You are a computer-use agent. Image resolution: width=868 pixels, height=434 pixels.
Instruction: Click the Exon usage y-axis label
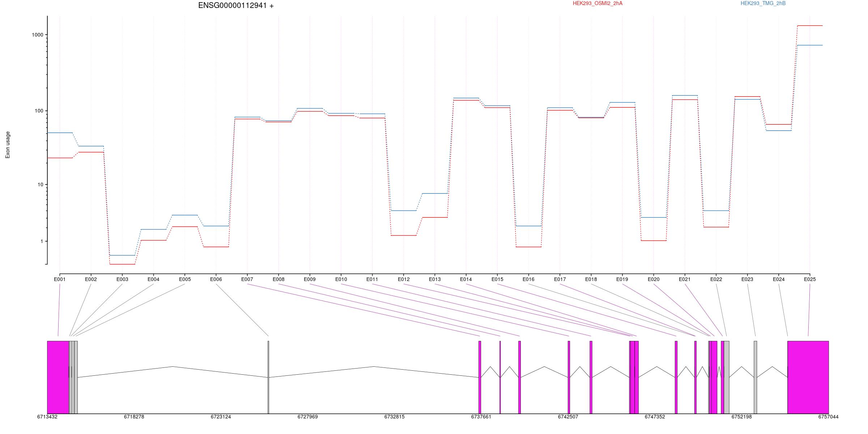[8, 145]
